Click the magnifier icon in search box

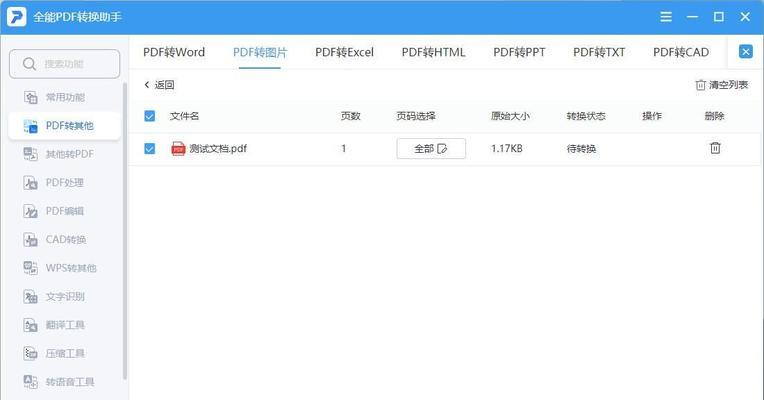[29, 64]
